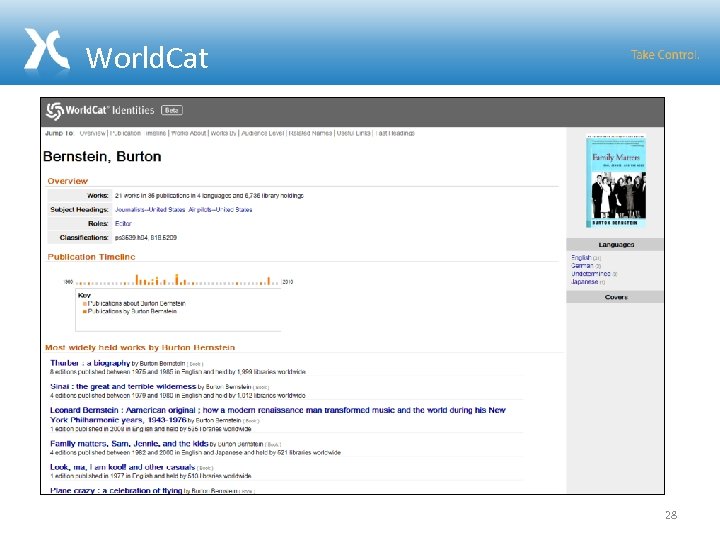Image resolution: width=720 pixels, height=540 pixels.
Task: Open the Journalists--United States subject heading
Action: [x=150, y=210]
